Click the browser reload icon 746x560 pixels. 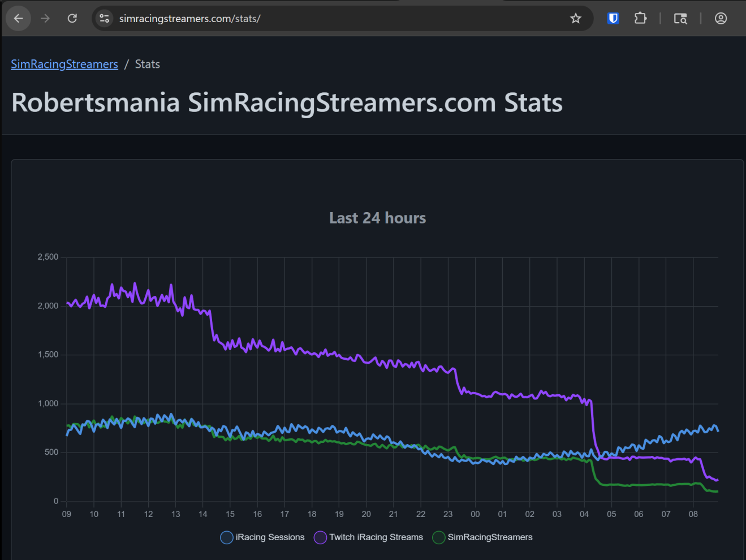(72, 18)
